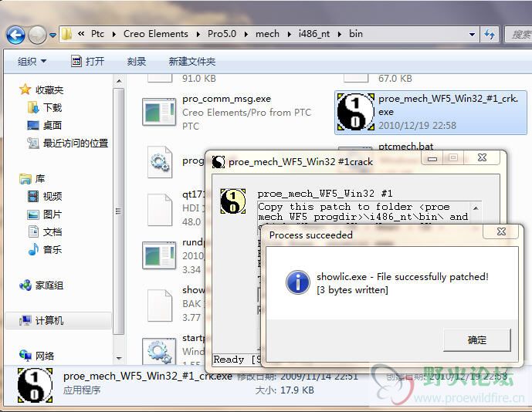The image size is (532, 412).
Task: Select i486_nt breadcrumb segment
Action: click(313, 34)
